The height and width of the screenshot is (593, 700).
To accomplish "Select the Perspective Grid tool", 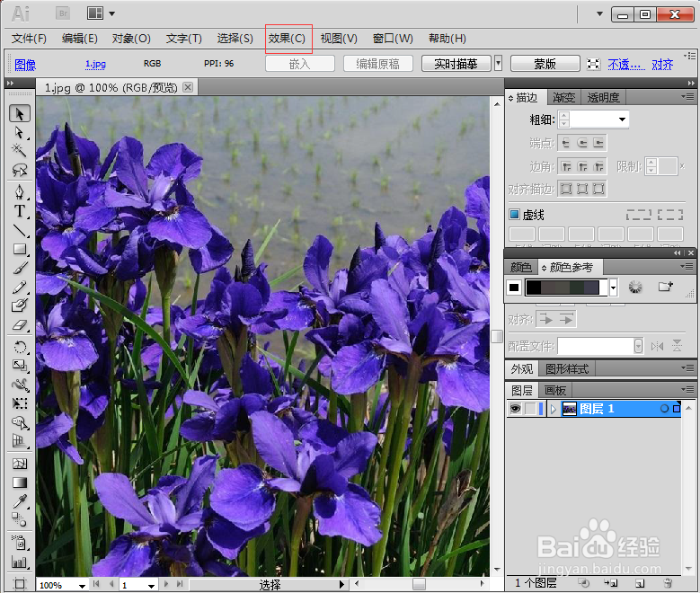I will click(19, 441).
